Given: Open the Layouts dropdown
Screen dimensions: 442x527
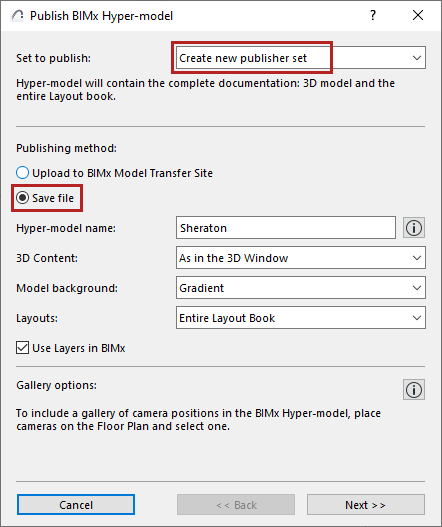Looking at the screenshot, I should tap(301, 318).
